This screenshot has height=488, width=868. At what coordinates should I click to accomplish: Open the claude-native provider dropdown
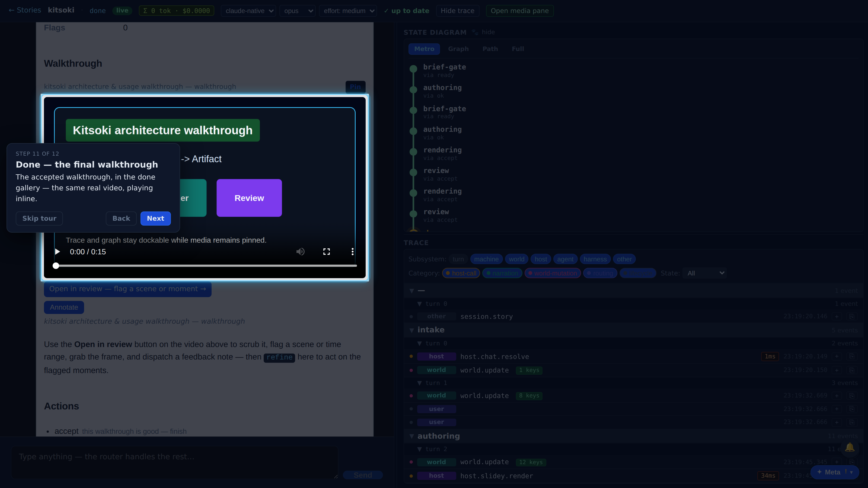point(248,11)
